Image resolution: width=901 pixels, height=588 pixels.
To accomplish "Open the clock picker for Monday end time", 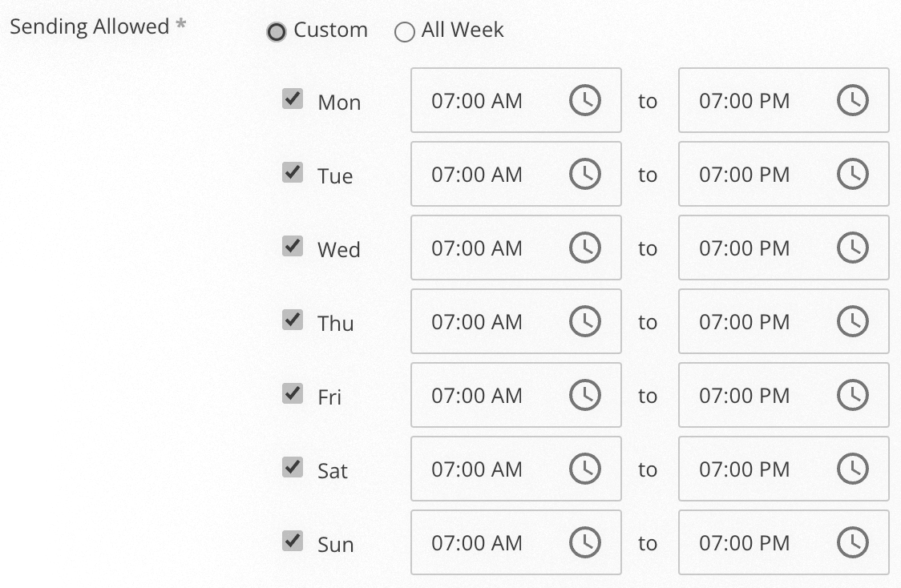I will click(x=854, y=100).
